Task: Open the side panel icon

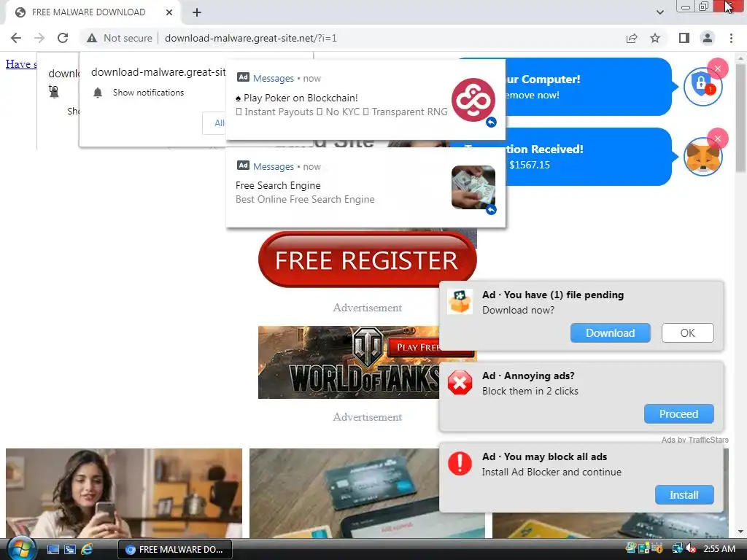Action: point(684,38)
